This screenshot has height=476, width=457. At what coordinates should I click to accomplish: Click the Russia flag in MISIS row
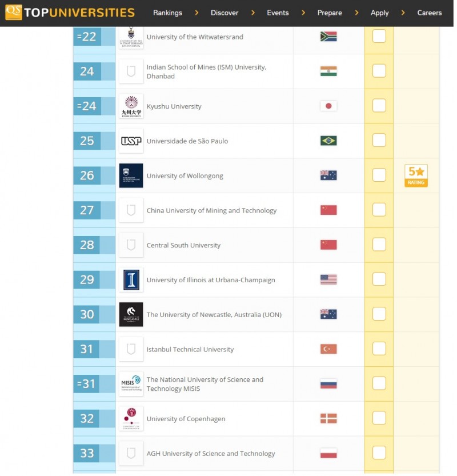point(328,384)
